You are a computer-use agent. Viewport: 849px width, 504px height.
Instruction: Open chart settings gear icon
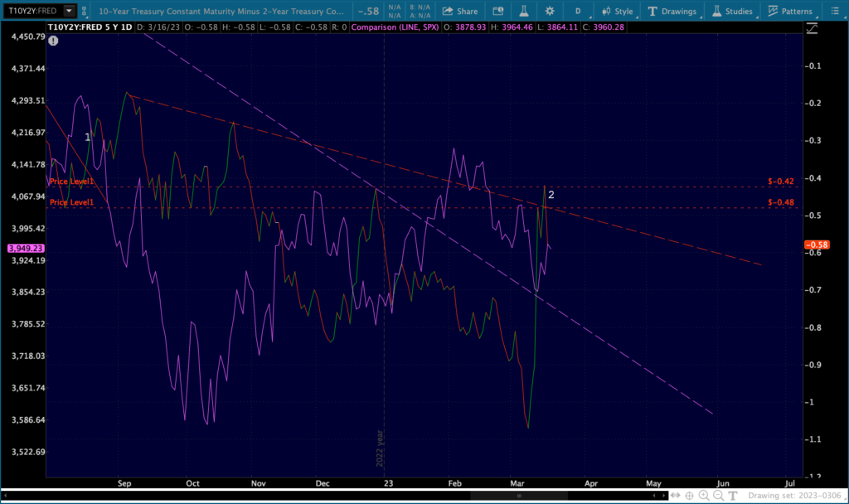click(x=550, y=12)
